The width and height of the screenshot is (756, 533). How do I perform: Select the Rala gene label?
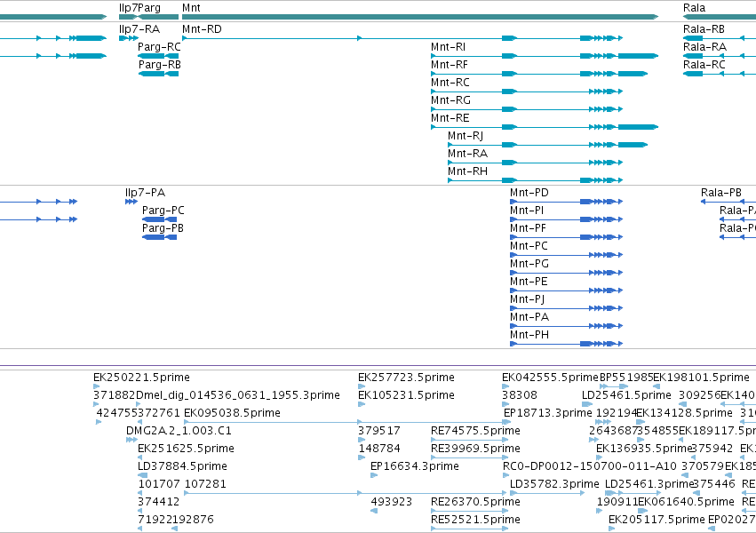pyautogui.click(x=694, y=8)
